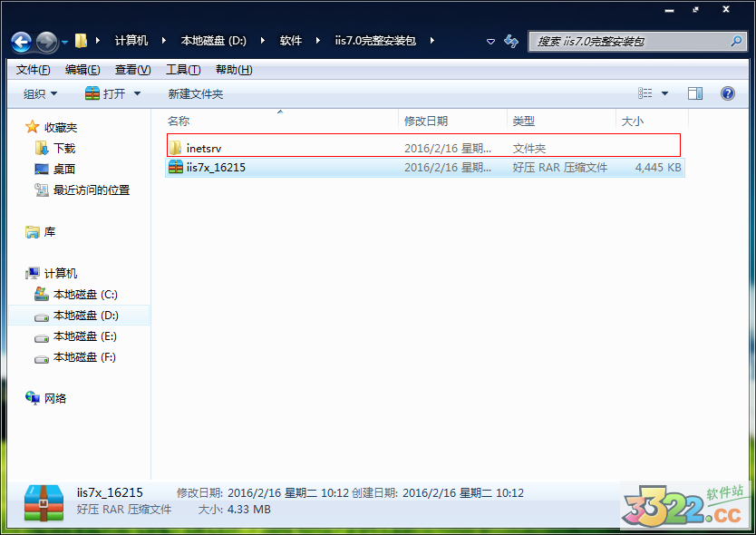The image size is (756, 535).
Task: Open the 编辑(E) menu
Action: coord(82,70)
